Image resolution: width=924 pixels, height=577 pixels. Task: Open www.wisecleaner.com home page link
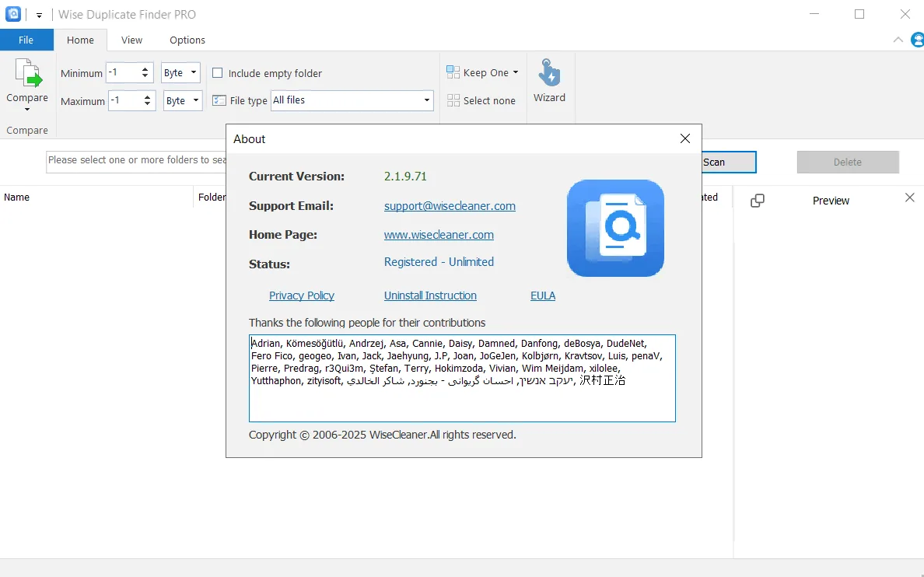pos(439,235)
